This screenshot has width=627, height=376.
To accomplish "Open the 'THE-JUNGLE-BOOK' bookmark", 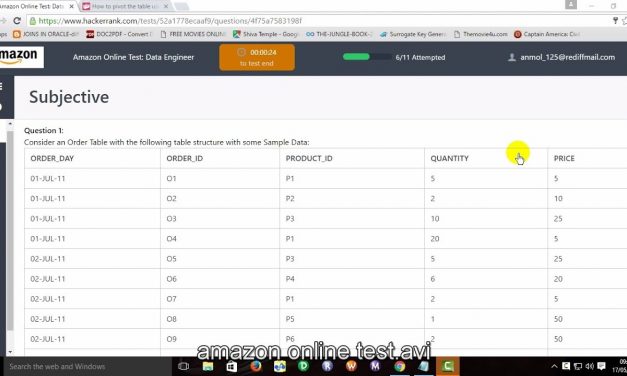I will pos(339,34).
